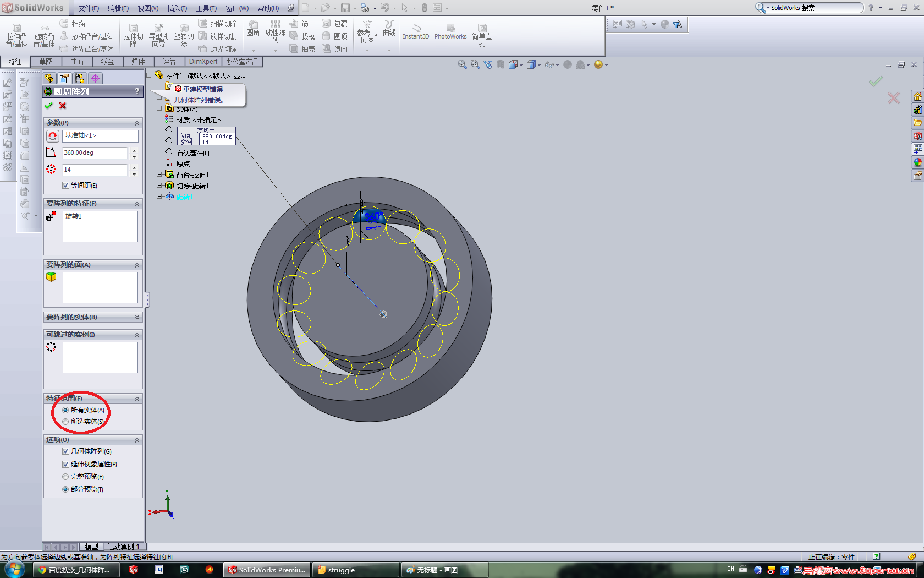Click the Draft (拔模) tool
This screenshot has height=578, width=924.
(302, 36)
